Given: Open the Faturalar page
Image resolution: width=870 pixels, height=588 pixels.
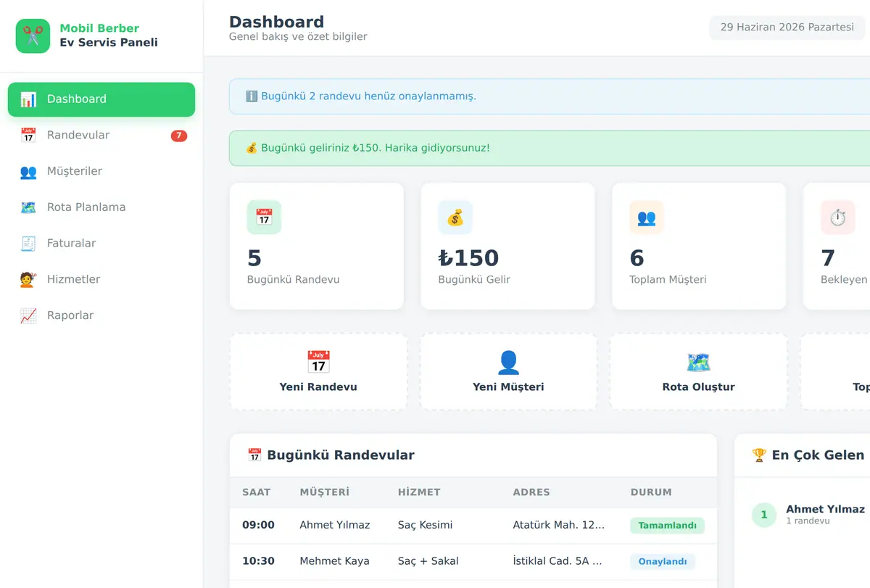Looking at the screenshot, I should (x=101, y=244).
